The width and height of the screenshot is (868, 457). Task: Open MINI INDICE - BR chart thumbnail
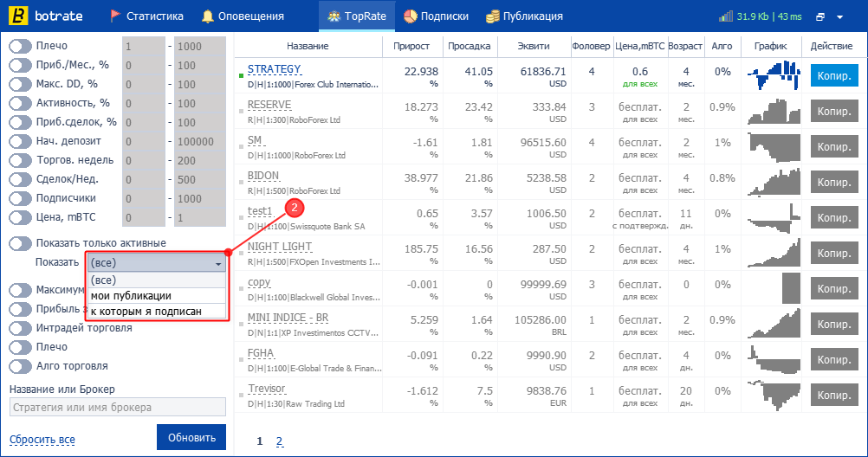[x=774, y=324]
